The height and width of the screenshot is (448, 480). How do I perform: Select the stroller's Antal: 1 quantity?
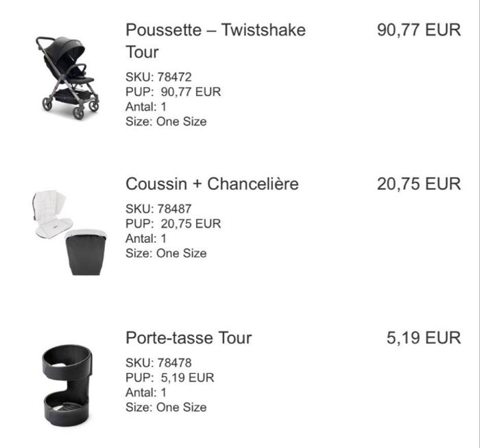[x=146, y=106]
